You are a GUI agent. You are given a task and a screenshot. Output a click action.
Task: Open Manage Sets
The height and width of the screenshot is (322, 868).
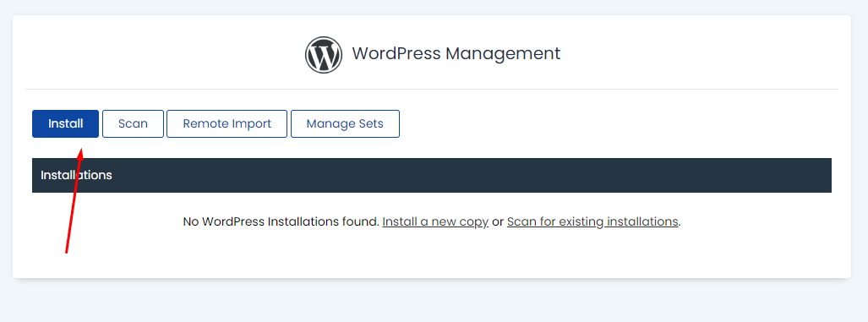click(x=345, y=123)
